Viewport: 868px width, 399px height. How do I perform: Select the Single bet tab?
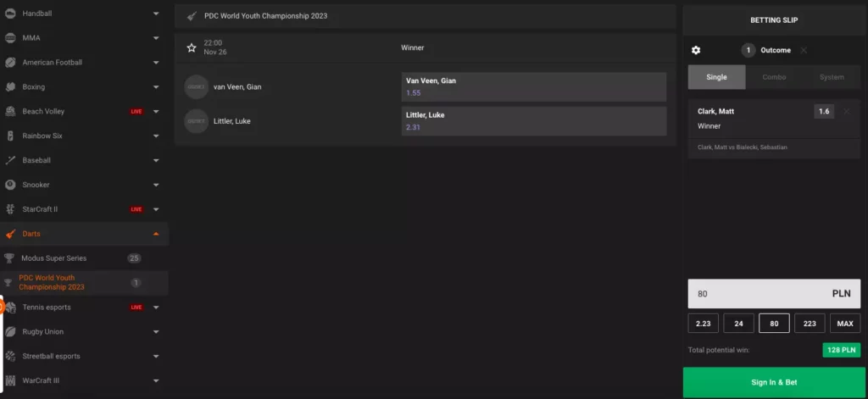pos(716,77)
